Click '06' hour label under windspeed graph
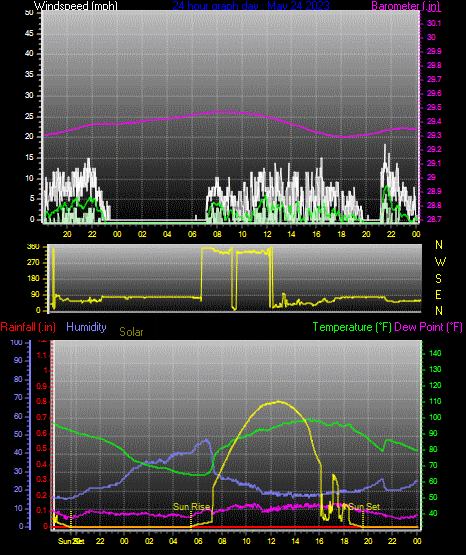Viewport: 466px width, 555px height. point(192,234)
